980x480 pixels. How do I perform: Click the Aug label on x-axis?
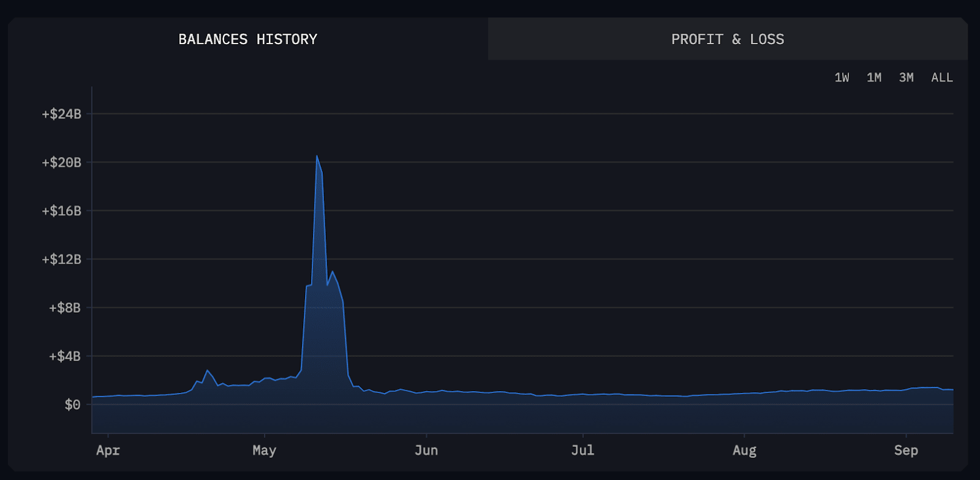click(744, 451)
